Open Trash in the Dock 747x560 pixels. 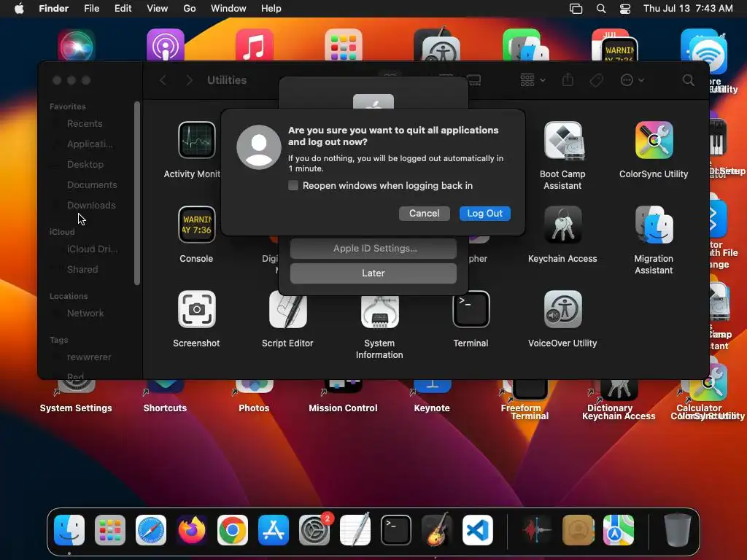point(678,530)
